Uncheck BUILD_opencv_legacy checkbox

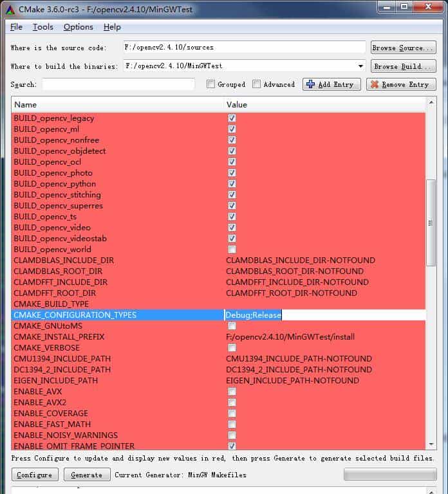(x=232, y=118)
